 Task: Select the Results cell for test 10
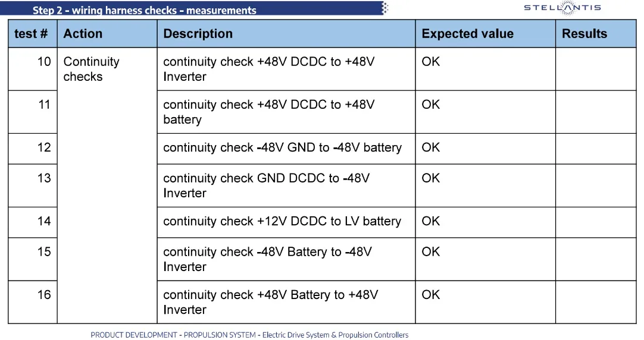(x=596, y=70)
